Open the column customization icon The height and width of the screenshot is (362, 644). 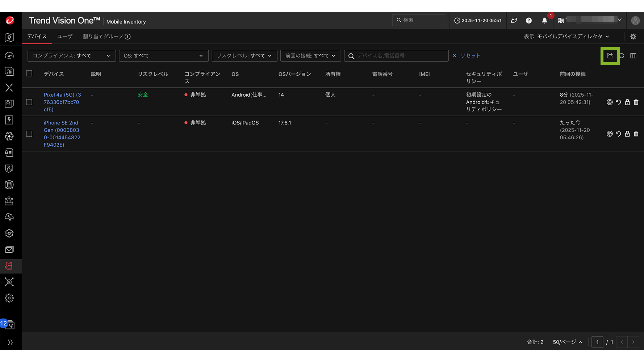pos(633,56)
